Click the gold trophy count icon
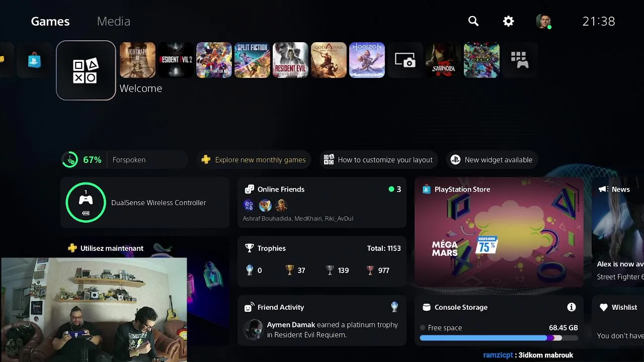 (289, 270)
